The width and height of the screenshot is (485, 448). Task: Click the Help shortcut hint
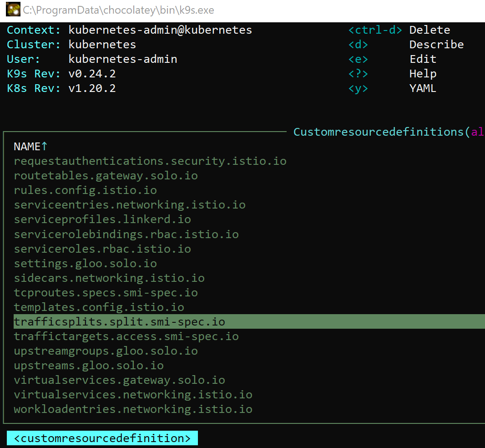[423, 74]
